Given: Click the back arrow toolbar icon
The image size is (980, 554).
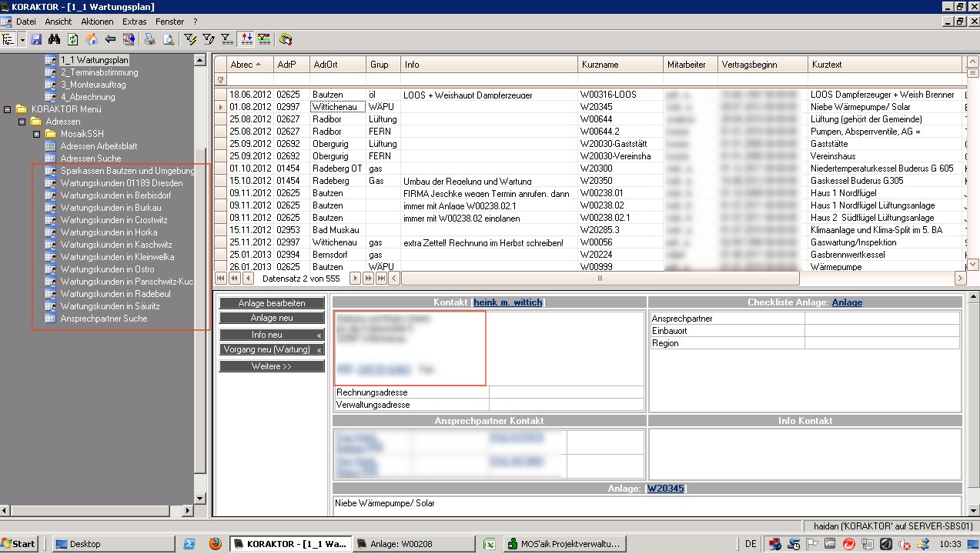Looking at the screenshot, I should click(110, 39).
